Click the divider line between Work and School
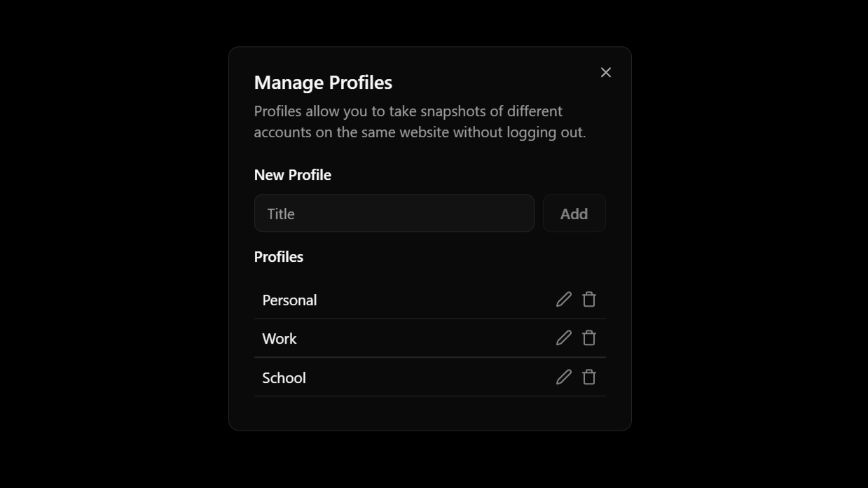The width and height of the screenshot is (868, 488). tap(430, 358)
